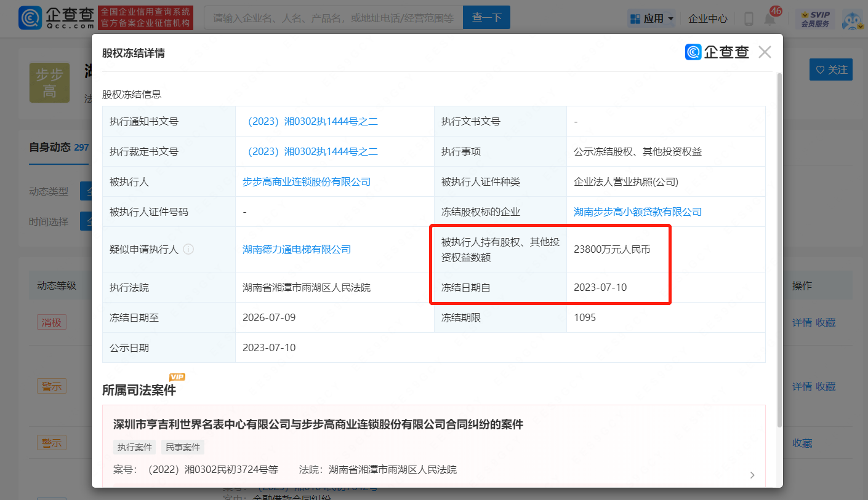This screenshot has width=868, height=500.
Task: Expand the related judicial case arrow
Action: point(752,475)
